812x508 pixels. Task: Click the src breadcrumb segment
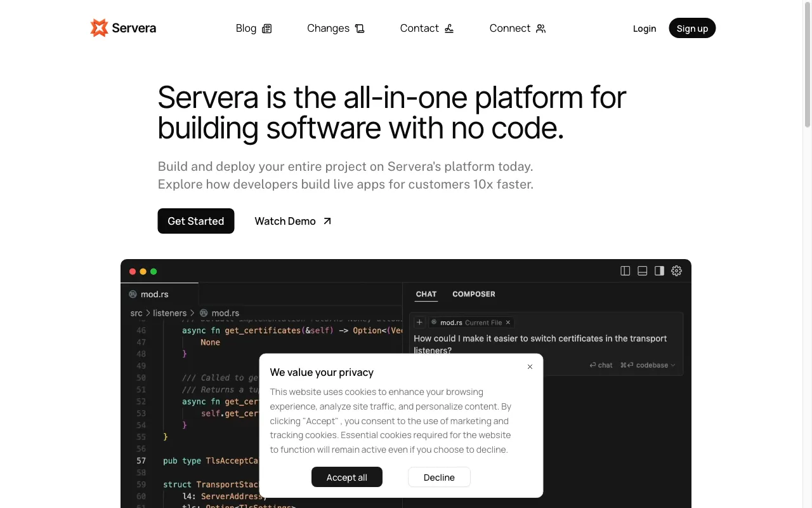(x=136, y=313)
